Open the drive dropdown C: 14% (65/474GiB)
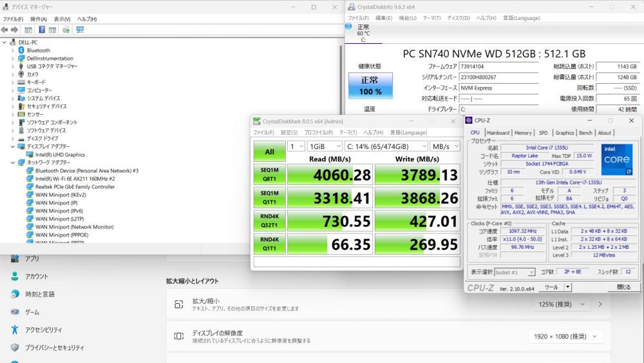Image resolution: width=644 pixels, height=363 pixels. (386, 146)
